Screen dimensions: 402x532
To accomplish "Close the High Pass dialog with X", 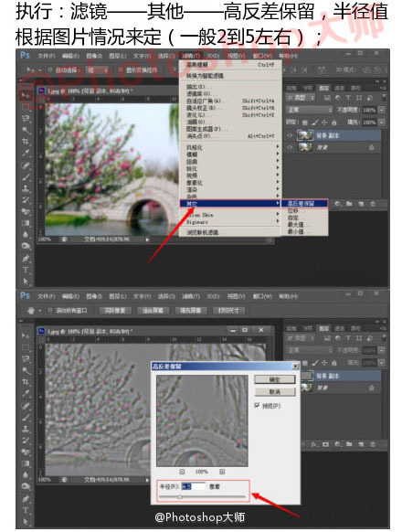I will [295, 366].
